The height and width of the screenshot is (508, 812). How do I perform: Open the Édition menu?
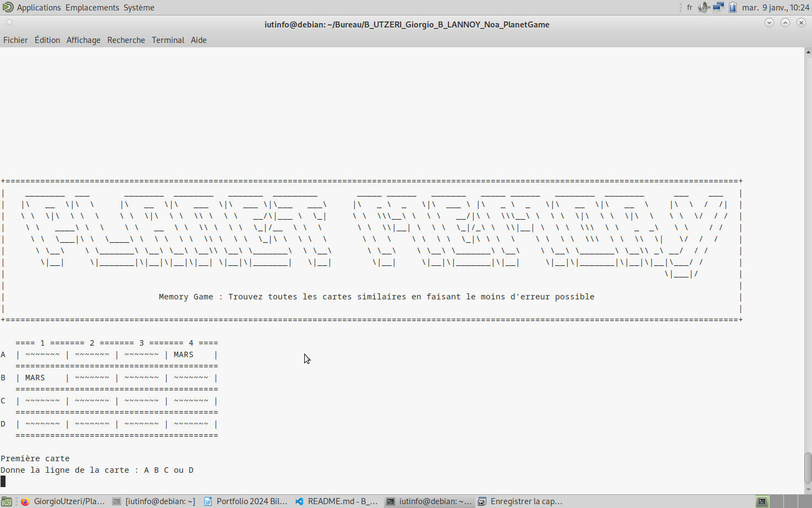click(x=47, y=40)
